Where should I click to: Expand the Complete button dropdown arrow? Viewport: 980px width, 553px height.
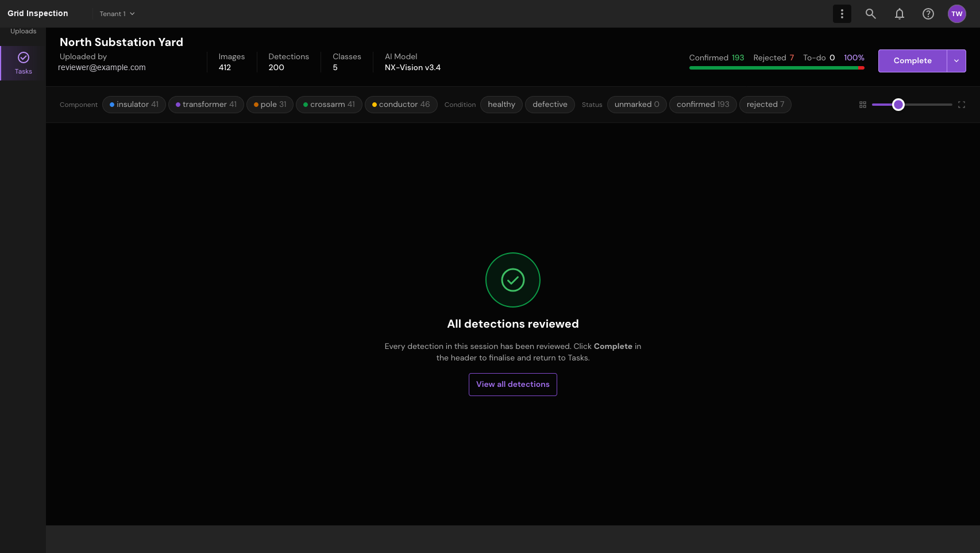tap(956, 61)
